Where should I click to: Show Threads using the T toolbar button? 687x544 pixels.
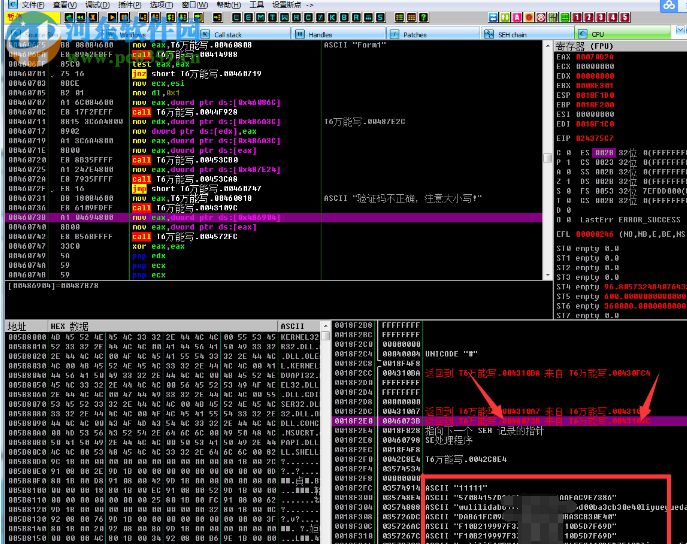[x=272, y=17]
